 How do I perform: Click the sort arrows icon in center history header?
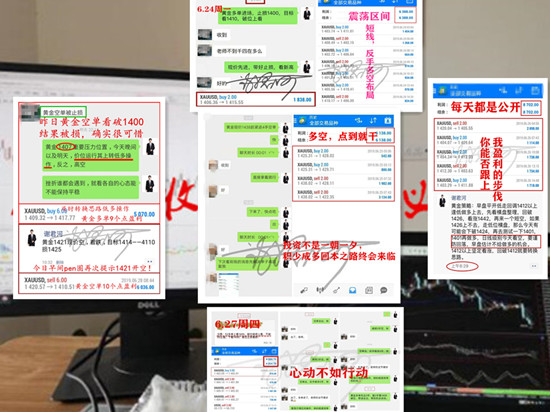[372, 121]
